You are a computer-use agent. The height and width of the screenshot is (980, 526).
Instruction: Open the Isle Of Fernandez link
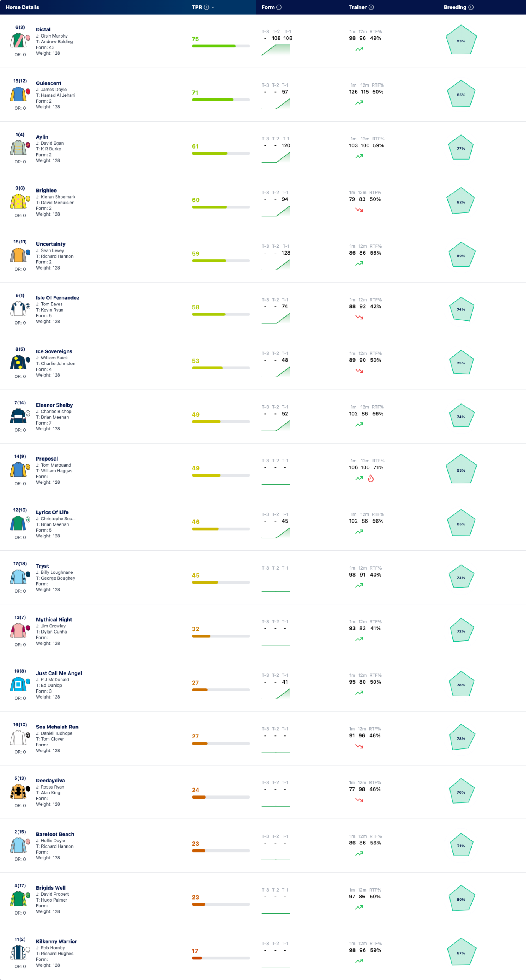click(x=57, y=298)
